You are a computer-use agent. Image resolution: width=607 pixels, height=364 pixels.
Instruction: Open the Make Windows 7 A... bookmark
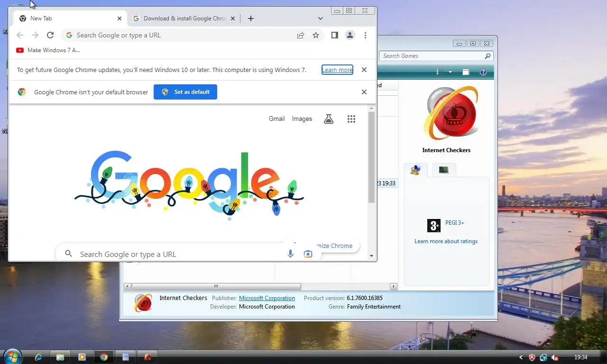[48, 50]
